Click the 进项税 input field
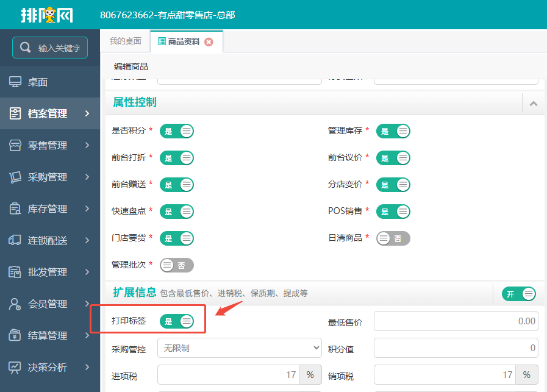The width and height of the screenshot is (547, 392). [228, 374]
